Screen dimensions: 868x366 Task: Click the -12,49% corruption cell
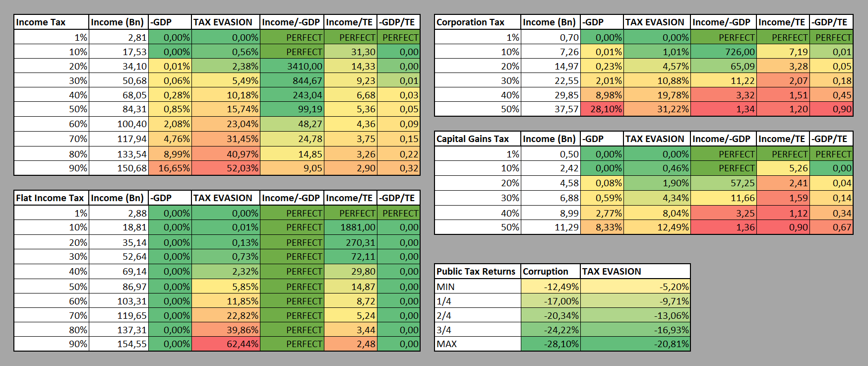(x=550, y=287)
